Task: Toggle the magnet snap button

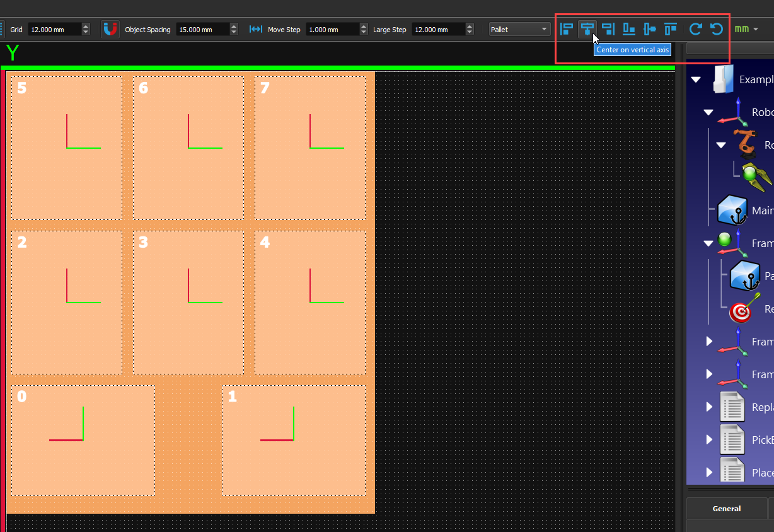Action: 110,29
